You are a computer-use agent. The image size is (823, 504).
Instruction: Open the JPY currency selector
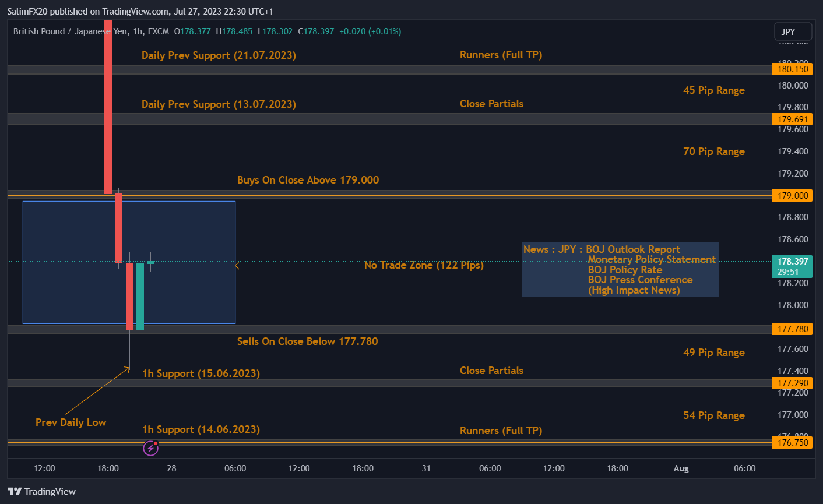pyautogui.click(x=793, y=31)
